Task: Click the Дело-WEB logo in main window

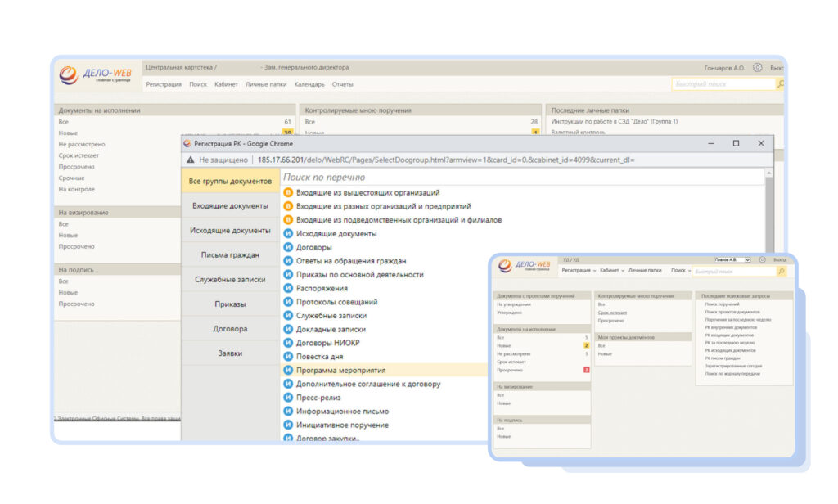Action: point(95,75)
